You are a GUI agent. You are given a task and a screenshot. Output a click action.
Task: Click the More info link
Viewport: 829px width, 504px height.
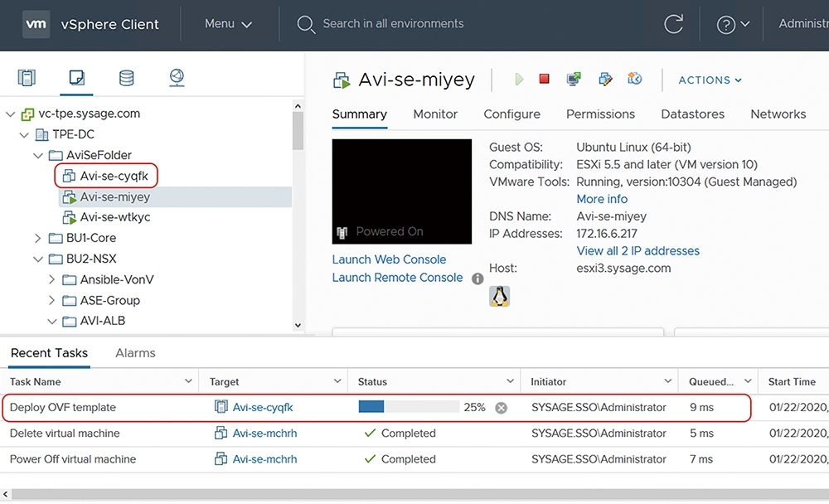[x=602, y=199]
